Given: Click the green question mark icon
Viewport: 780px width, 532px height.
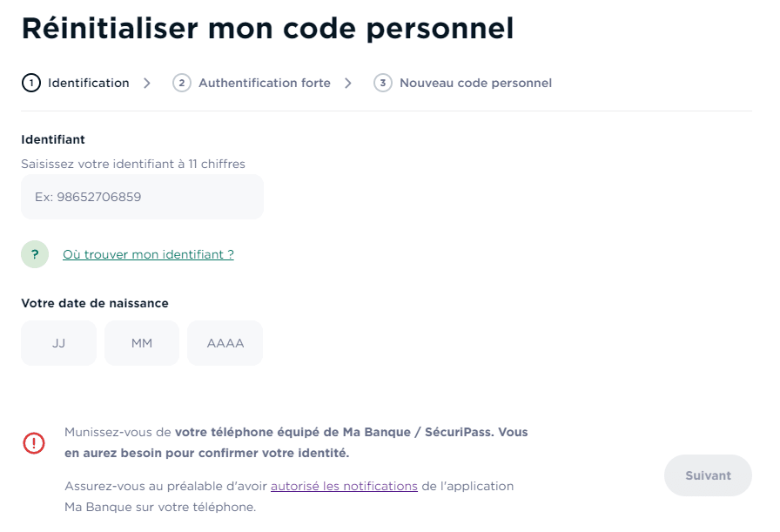Looking at the screenshot, I should pyautogui.click(x=35, y=254).
